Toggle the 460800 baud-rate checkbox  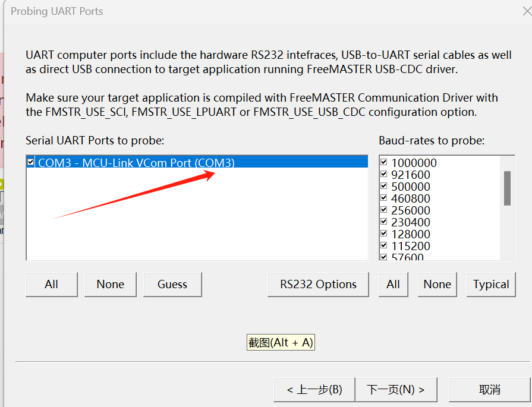click(383, 198)
